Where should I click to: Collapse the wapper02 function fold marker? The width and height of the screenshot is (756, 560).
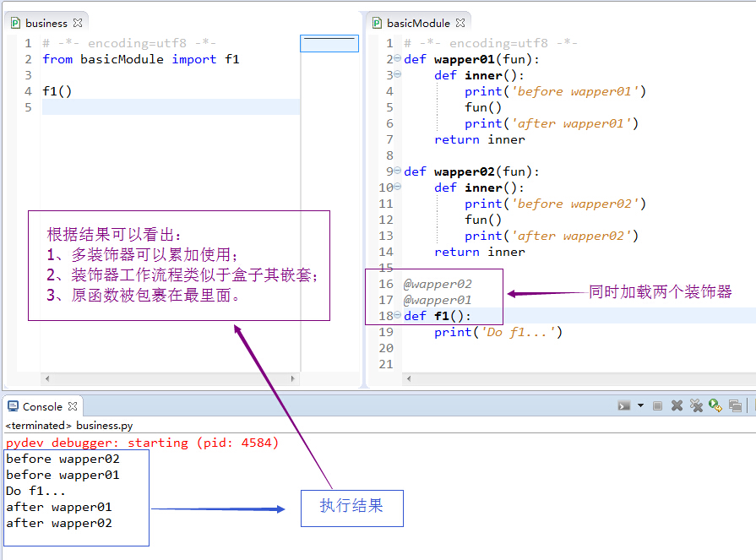397,171
